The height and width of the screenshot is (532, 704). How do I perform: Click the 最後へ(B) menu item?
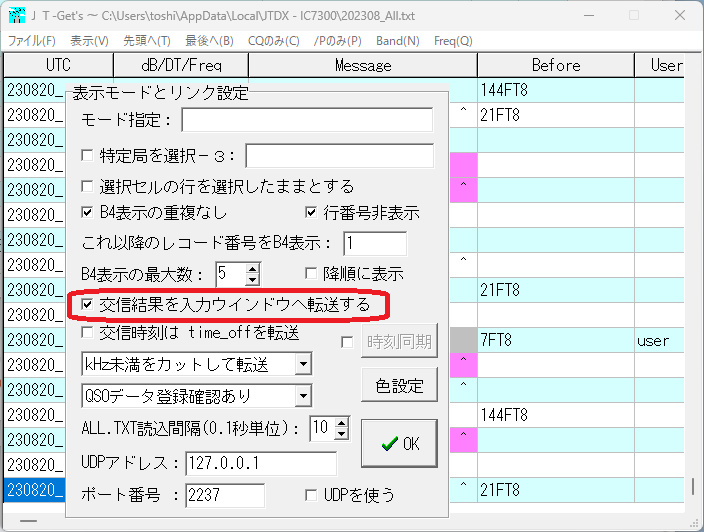coord(209,41)
